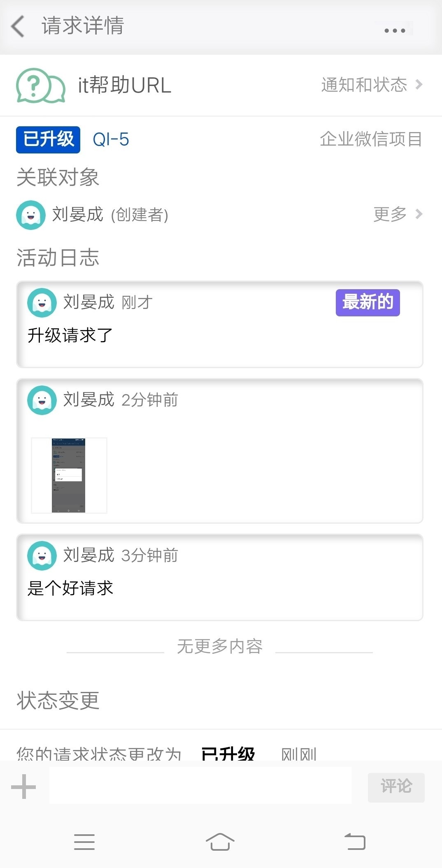This screenshot has height=868, width=442.
Task: Tap the 已升级 status badge
Action: [x=48, y=139]
